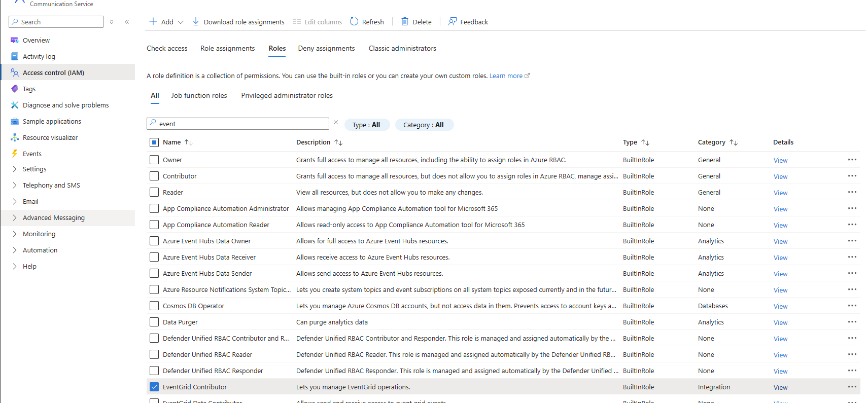868x403 pixels.
Task: Select the Access control (IAM) icon
Action: point(15,72)
